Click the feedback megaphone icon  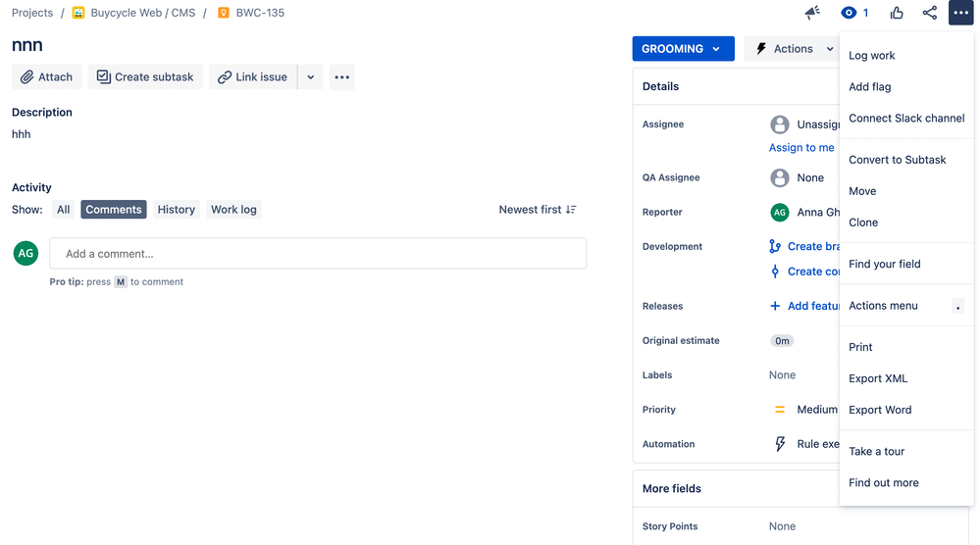tap(812, 13)
